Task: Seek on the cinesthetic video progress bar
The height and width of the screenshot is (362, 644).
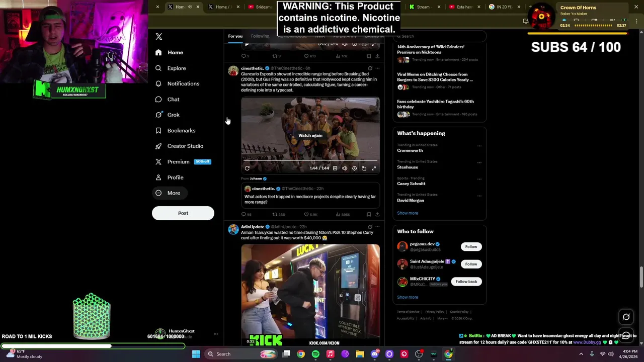Action: click(x=310, y=161)
